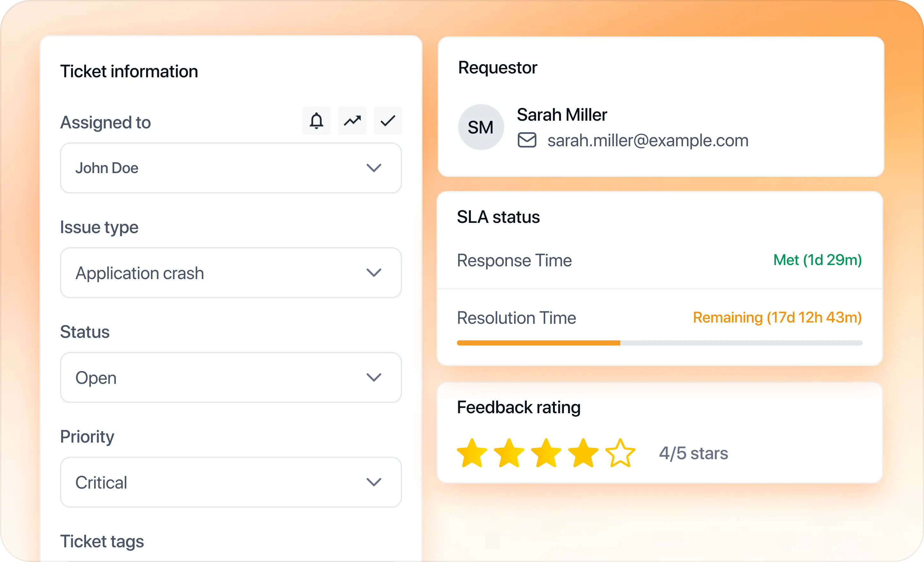Click the SM avatar of Sarah Miller
The image size is (924, 562).
pos(481,127)
